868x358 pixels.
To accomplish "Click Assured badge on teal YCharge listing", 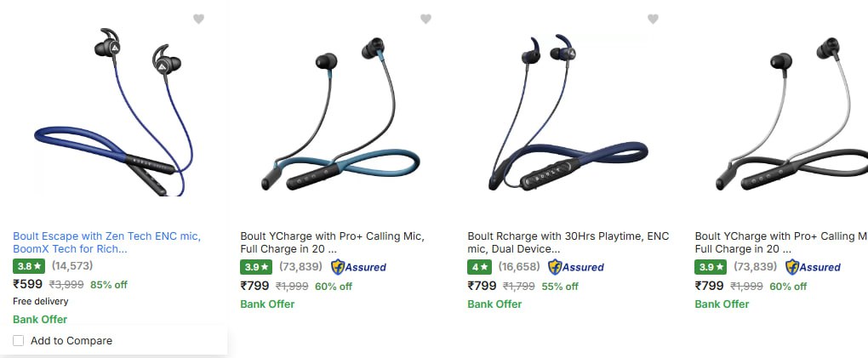I will coord(359,267).
